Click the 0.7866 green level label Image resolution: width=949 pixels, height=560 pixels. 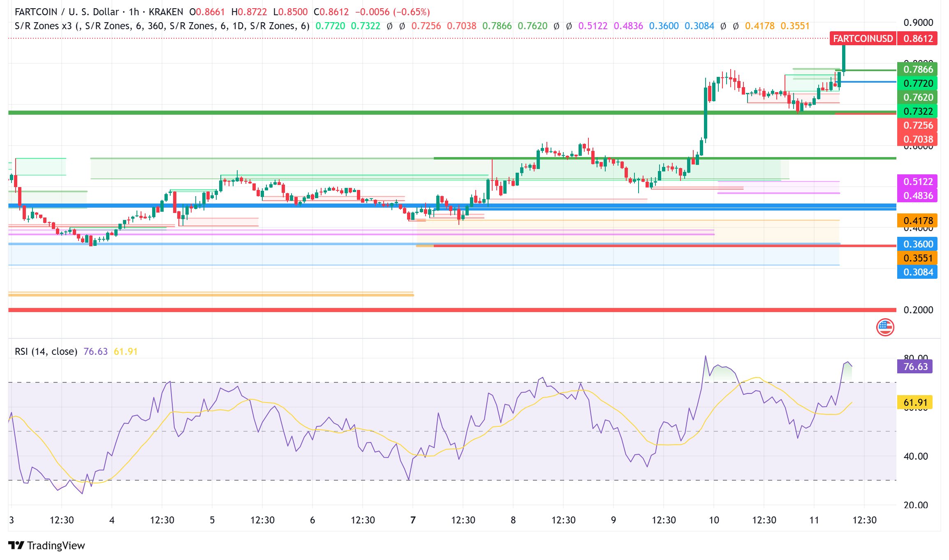[x=918, y=69]
